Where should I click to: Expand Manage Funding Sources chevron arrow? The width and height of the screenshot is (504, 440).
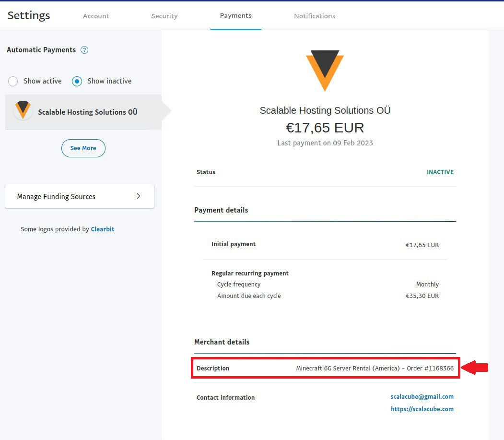click(139, 196)
